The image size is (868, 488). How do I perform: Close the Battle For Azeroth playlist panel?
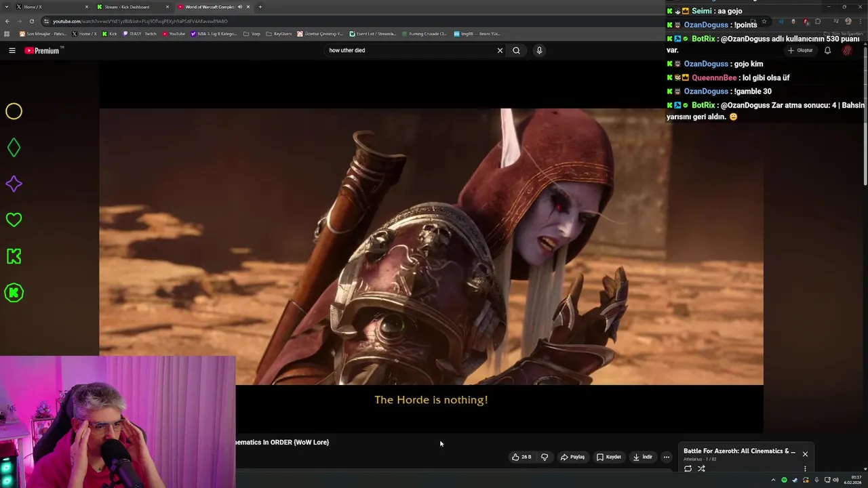click(805, 454)
